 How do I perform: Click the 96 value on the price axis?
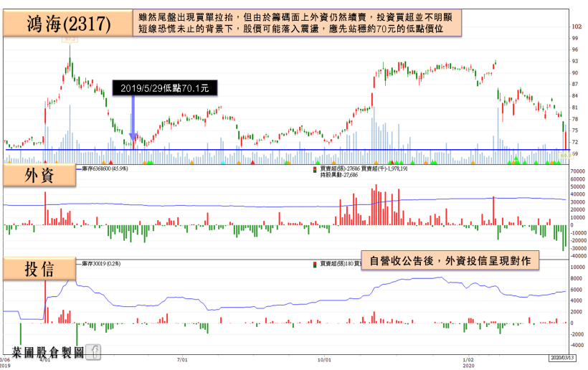click(575, 49)
